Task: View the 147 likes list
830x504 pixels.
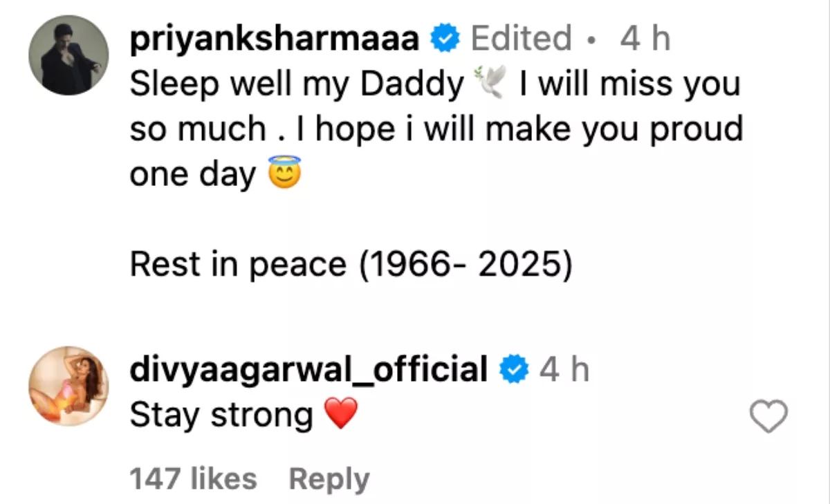Action: point(194,478)
